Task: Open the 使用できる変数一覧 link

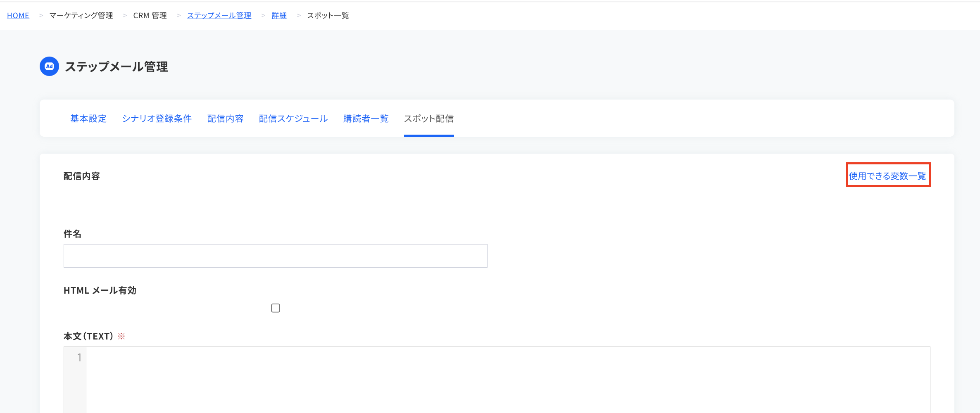Action: coord(887,176)
